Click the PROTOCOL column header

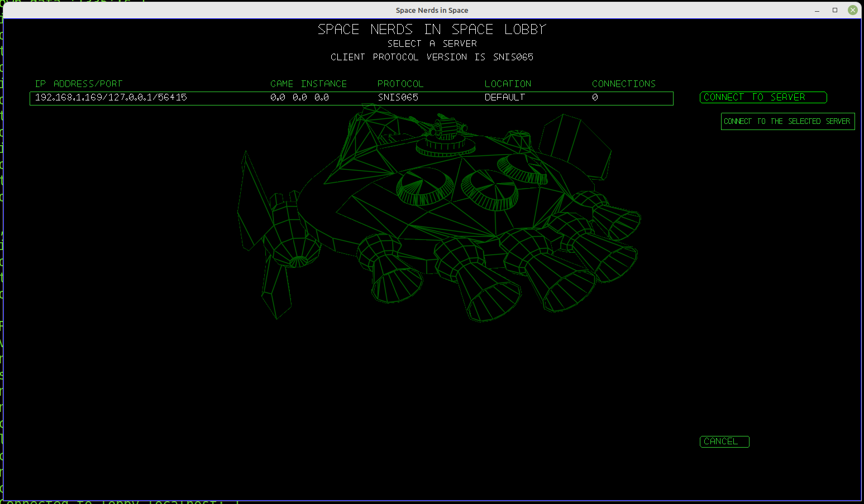(400, 84)
